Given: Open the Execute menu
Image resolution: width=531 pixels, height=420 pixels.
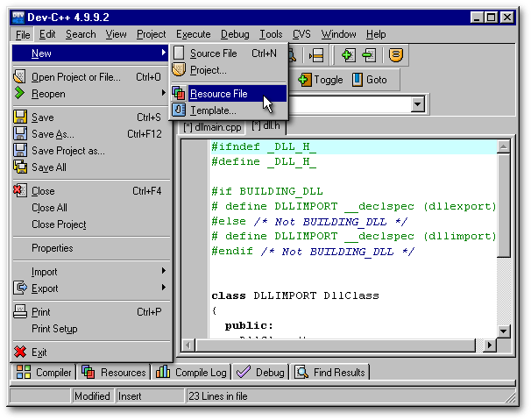Looking at the screenshot, I should click(193, 34).
